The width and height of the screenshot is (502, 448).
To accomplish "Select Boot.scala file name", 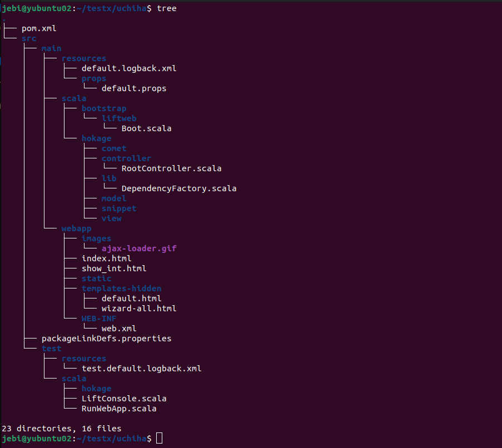I will point(146,128).
